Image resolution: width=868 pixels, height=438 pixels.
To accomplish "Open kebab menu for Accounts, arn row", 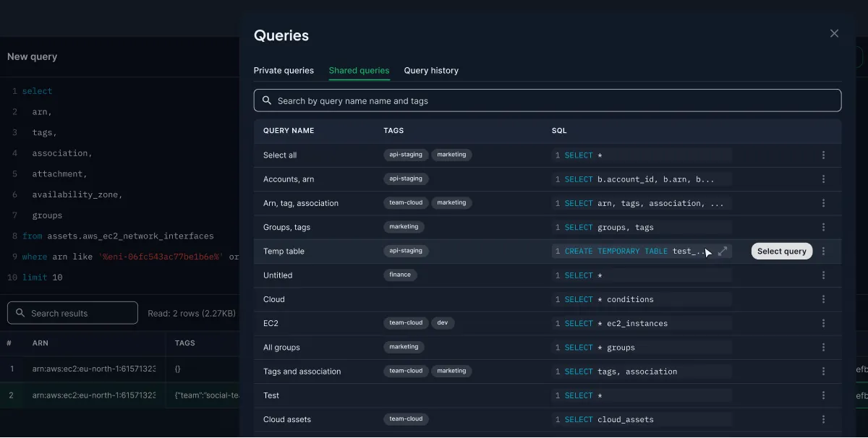I will [x=823, y=179].
